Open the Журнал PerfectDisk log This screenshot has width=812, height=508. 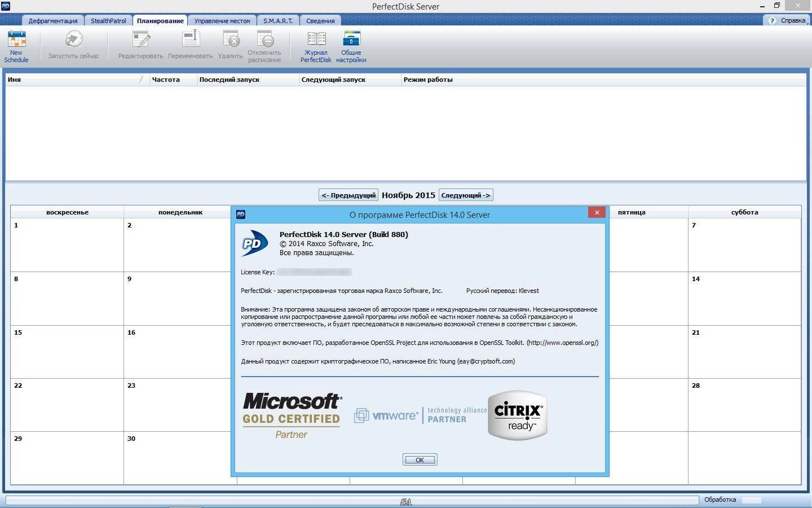click(x=316, y=46)
